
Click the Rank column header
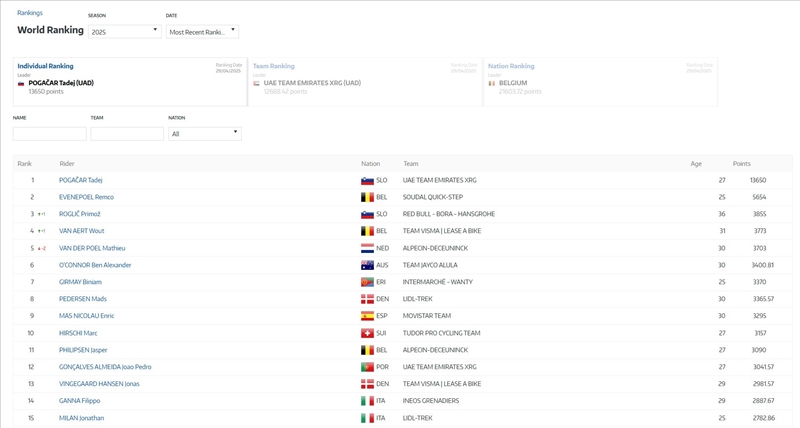click(24, 164)
